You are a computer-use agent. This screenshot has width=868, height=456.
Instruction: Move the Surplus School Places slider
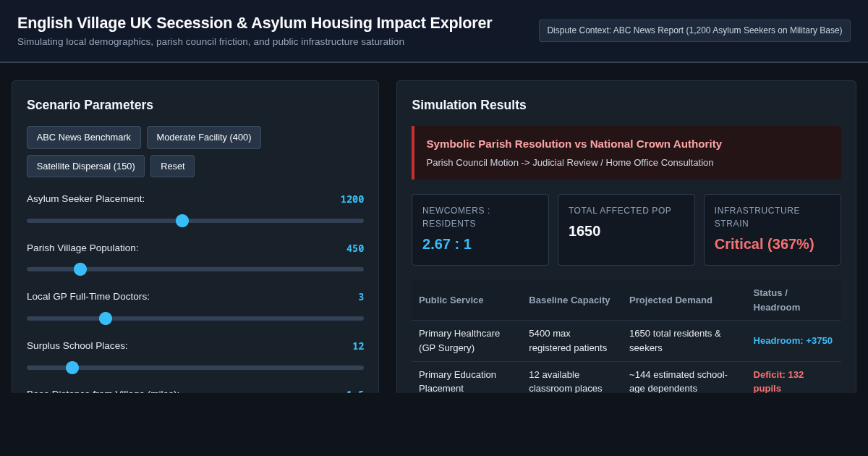tap(195, 368)
